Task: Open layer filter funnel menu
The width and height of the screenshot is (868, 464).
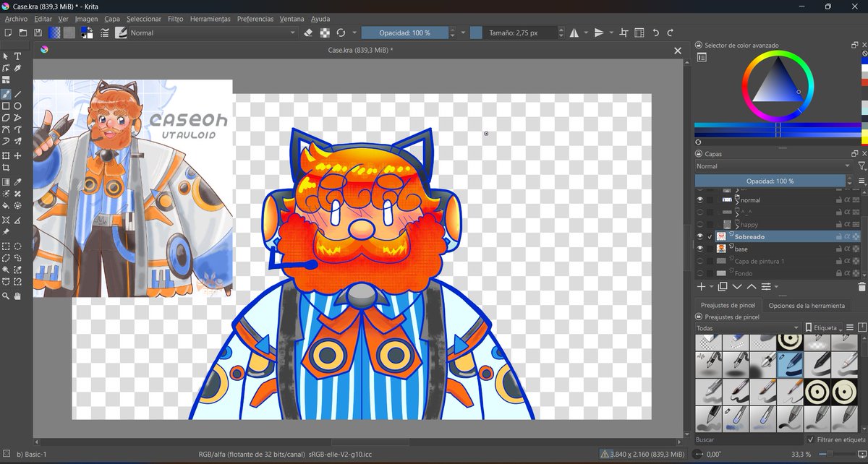Action: [x=862, y=166]
